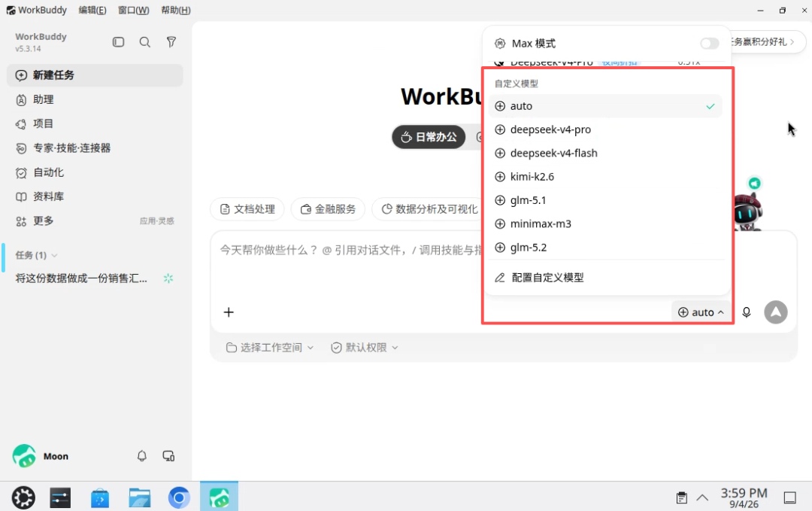Click 配置自定义模型 to configure models

(604, 278)
